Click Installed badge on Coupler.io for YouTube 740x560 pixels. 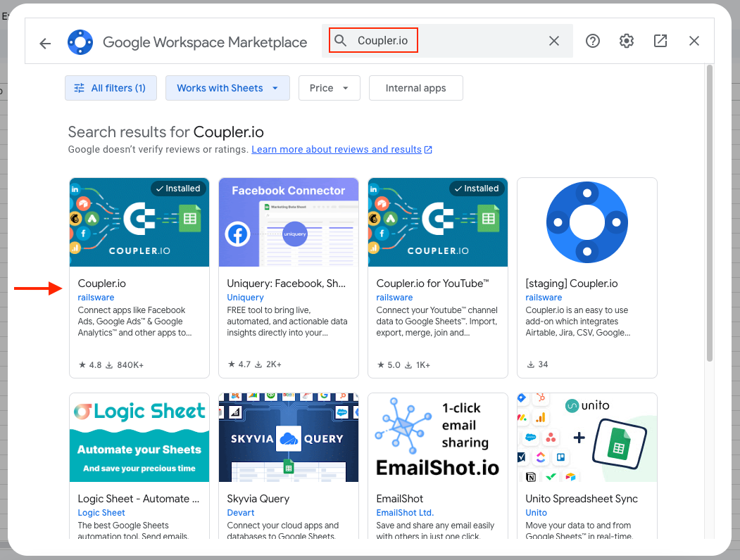coord(477,189)
